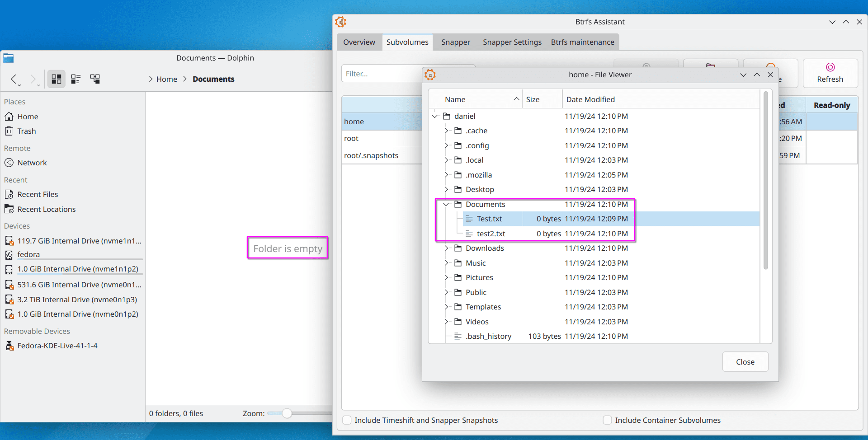
Task: Click the File Viewer vertical scrollbar
Action: pos(766,181)
